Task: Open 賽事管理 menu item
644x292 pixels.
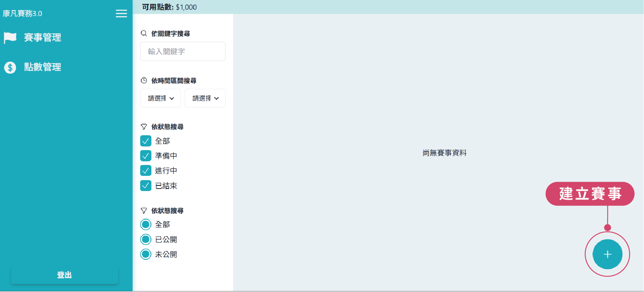Action: point(42,38)
